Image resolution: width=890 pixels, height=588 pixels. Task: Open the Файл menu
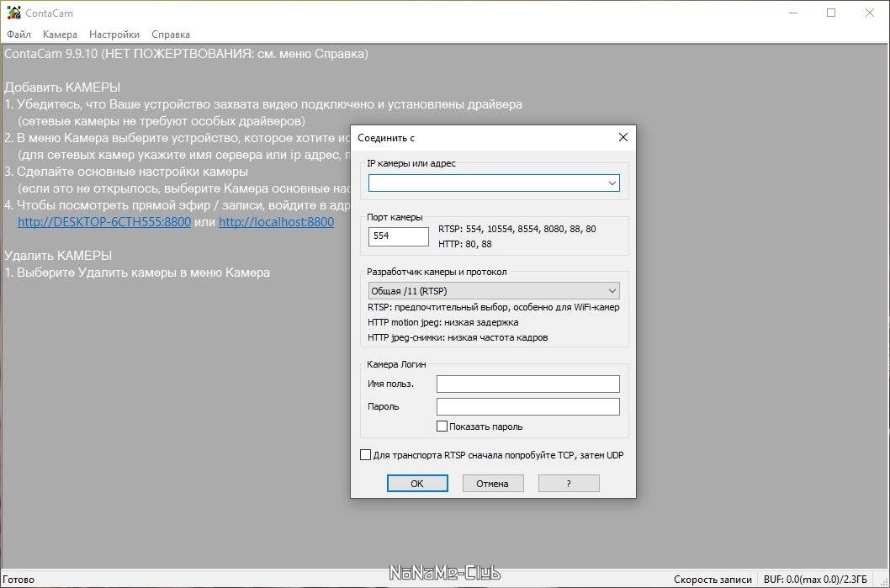click(x=19, y=34)
